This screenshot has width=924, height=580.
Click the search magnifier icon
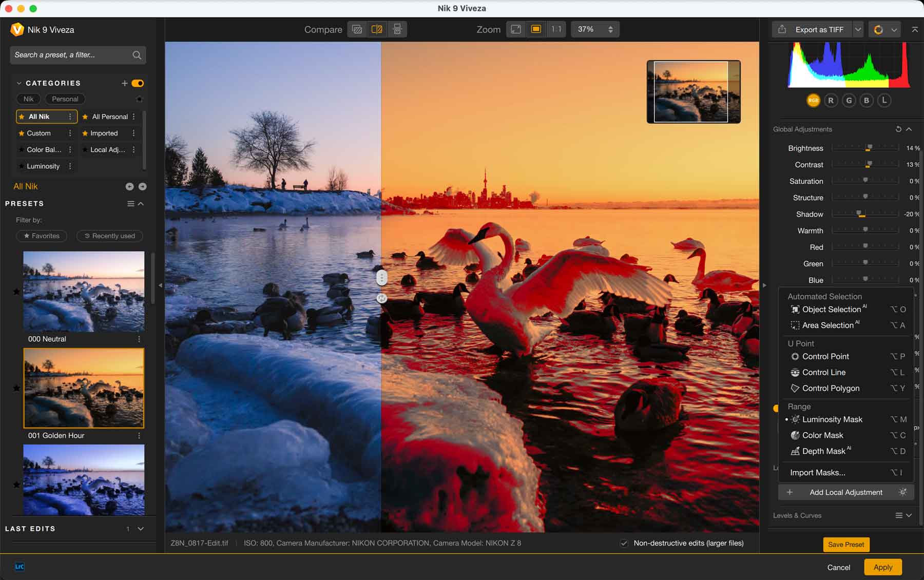coord(137,55)
